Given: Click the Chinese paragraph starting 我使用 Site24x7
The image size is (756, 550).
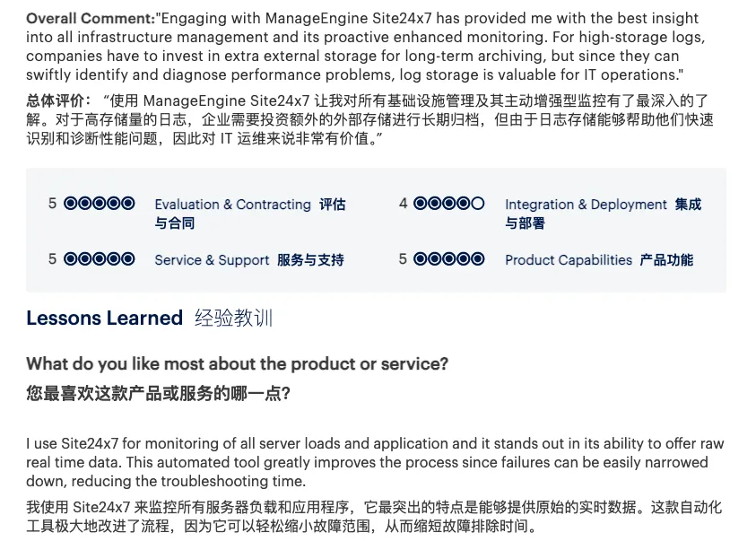Looking at the screenshot, I should 373,517.
